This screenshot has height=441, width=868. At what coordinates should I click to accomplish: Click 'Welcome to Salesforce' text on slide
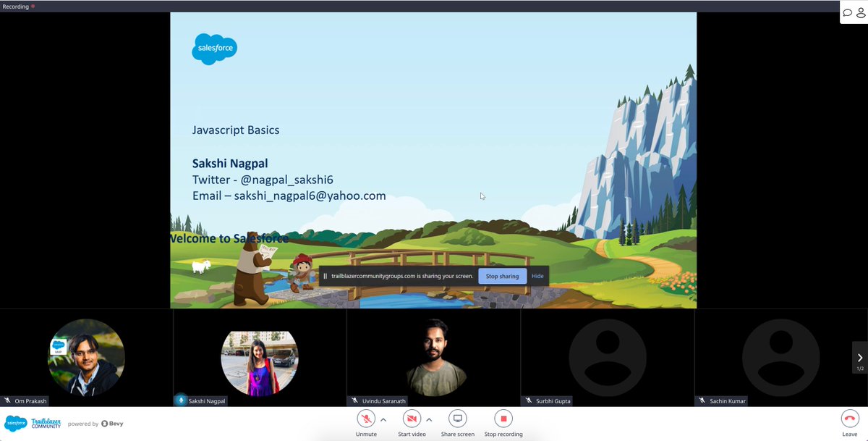(x=229, y=238)
